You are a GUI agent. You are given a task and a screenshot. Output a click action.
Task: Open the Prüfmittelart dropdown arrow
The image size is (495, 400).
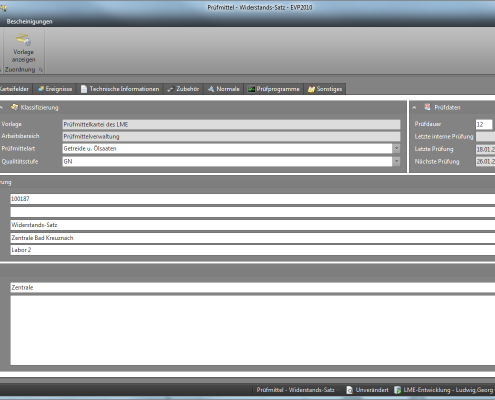[396, 149]
